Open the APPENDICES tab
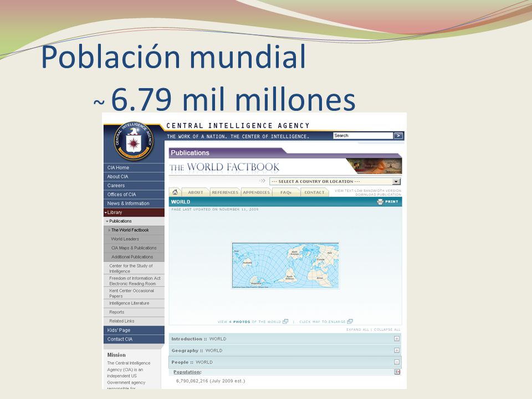Image resolution: width=532 pixels, height=399 pixels. [x=256, y=192]
